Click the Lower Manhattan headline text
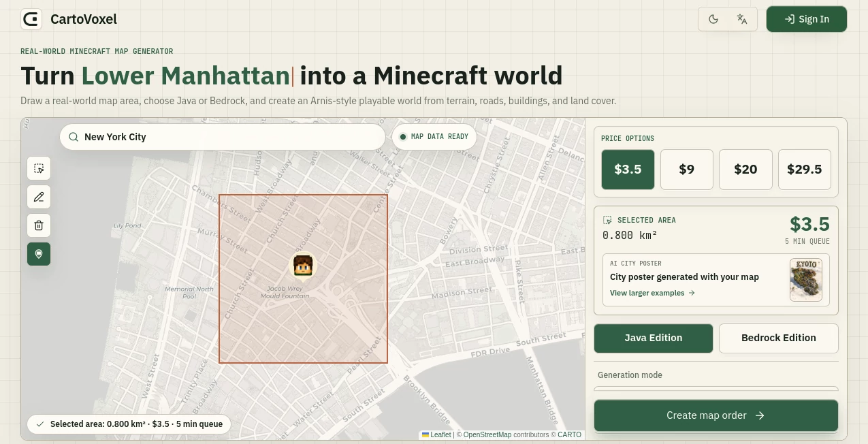868x444 pixels. (x=186, y=75)
